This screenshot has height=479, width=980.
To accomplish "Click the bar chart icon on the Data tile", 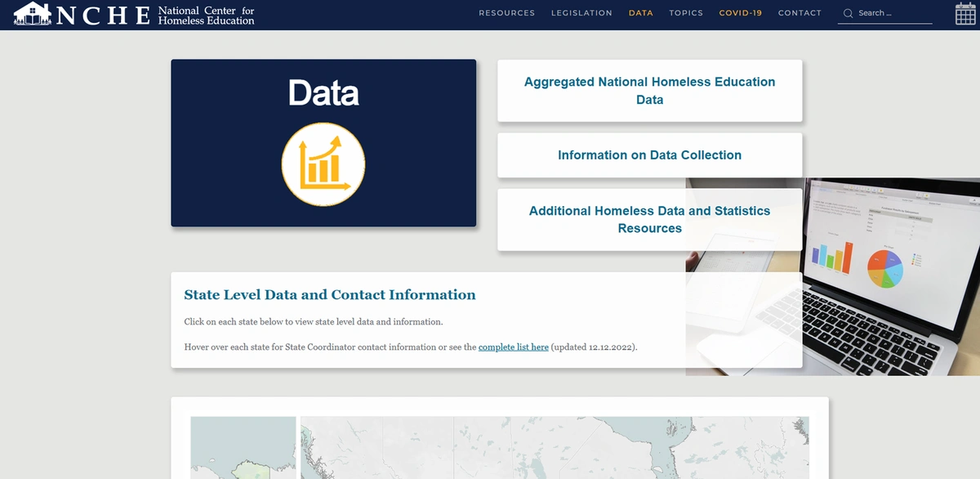I will (x=323, y=163).
